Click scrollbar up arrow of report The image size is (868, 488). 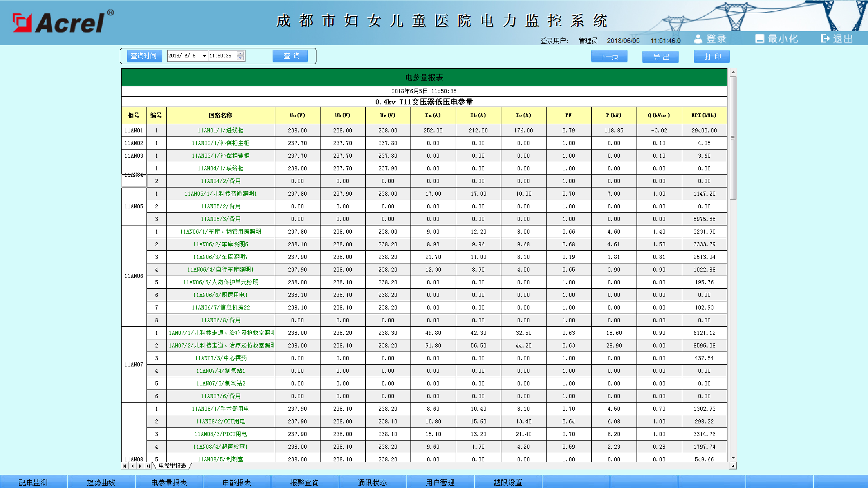coord(733,72)
